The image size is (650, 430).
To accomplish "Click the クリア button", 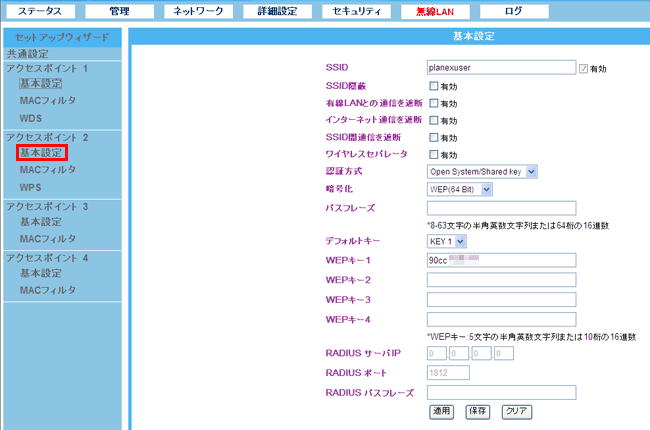I will point(517,412).
